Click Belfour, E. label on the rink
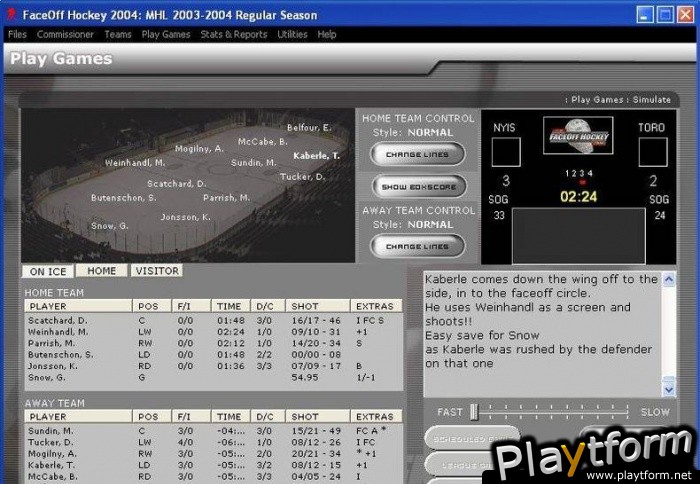This screenshot has height=484, width=700. pos(309,128)
